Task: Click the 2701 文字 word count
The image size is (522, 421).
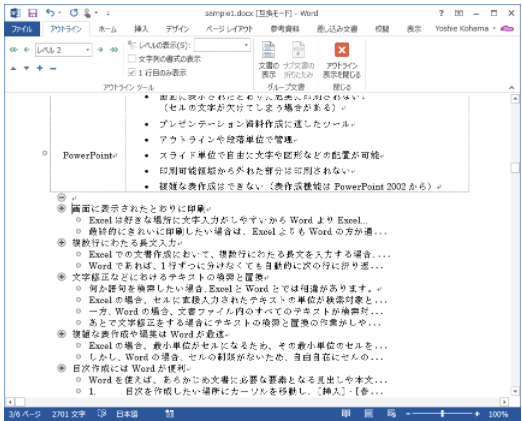Action: [x=69, y=414]
